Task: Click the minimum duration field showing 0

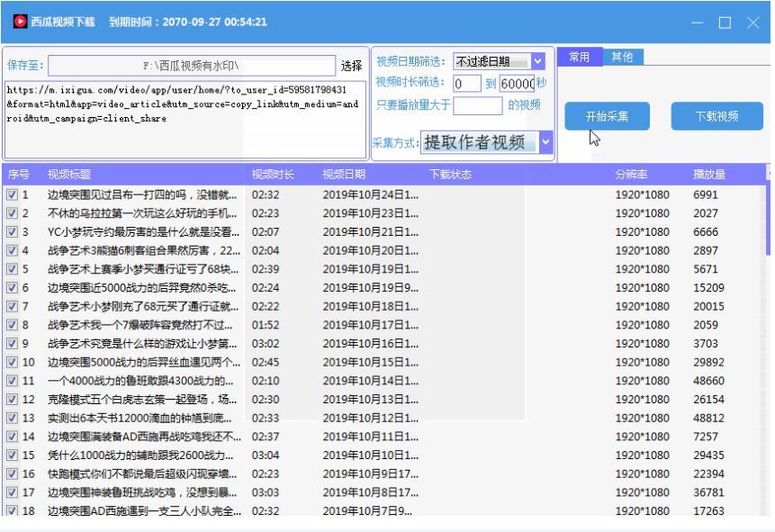Action: pos(467,84)
